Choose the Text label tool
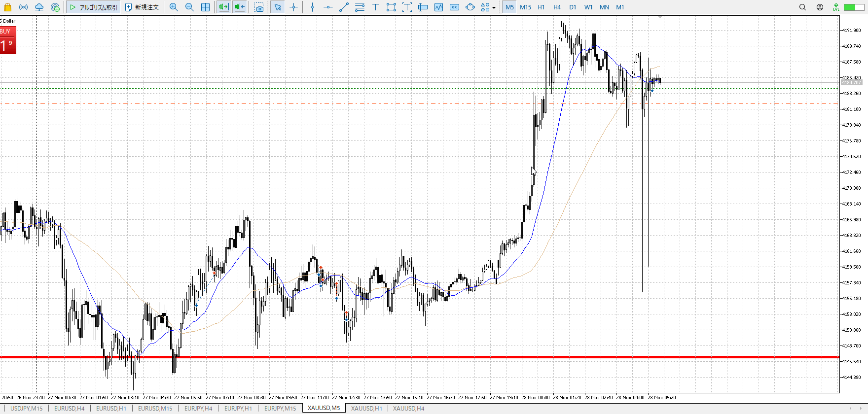The image size is (868, 414). [x=375, y=7]
